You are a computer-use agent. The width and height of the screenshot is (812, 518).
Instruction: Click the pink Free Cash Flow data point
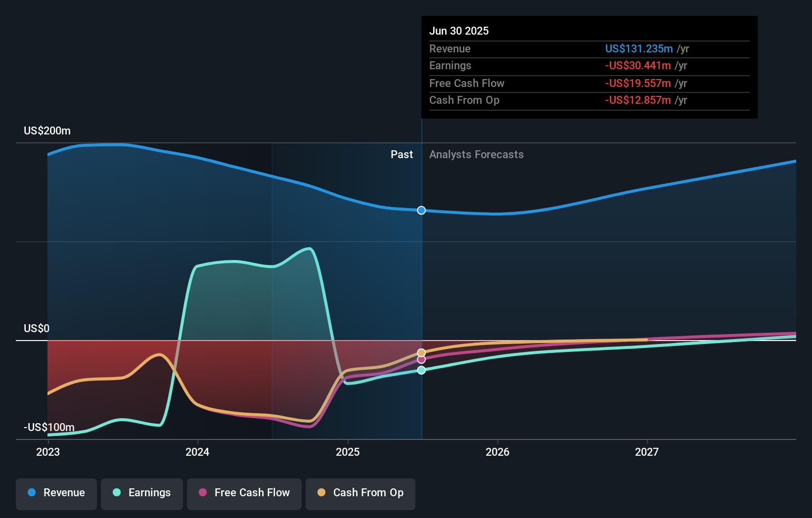click(x=421, y=359)
